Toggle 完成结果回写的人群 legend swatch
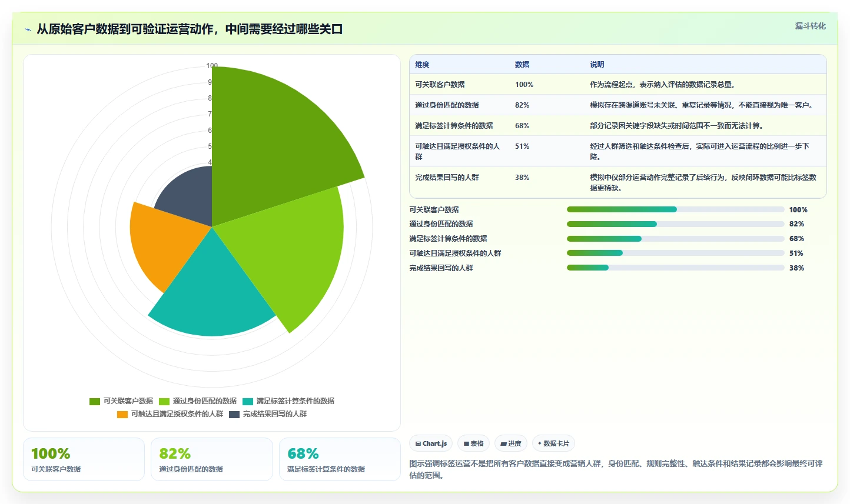Image resolution: width=850 pixels, height=504 pixels. (234, 414)
